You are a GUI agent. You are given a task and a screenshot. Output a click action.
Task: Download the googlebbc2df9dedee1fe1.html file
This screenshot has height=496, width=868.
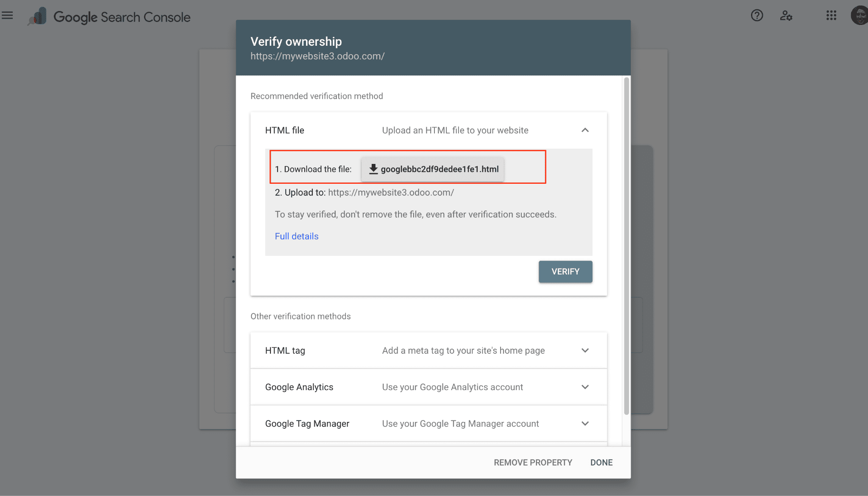point(433,169)
